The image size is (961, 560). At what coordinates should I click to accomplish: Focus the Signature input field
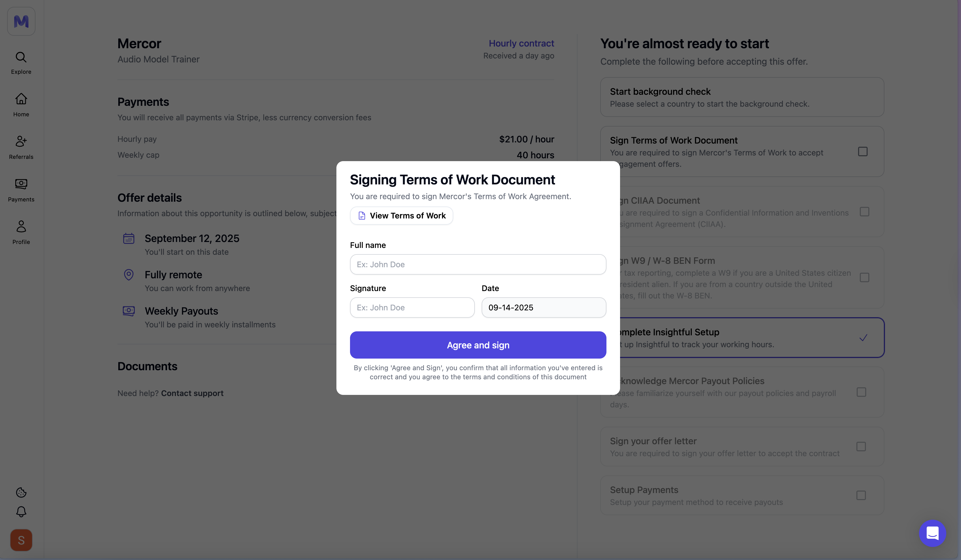click(412, 308)
